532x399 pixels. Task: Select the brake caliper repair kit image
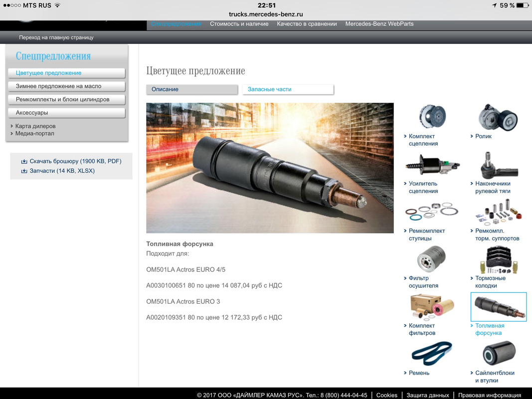click(498, 213)
